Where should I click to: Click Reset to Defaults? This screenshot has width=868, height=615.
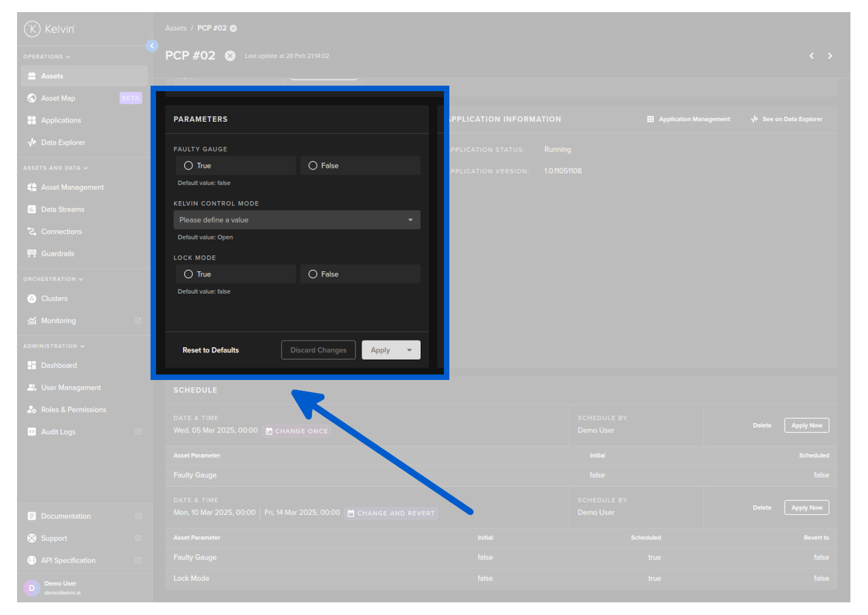(210, 350)
